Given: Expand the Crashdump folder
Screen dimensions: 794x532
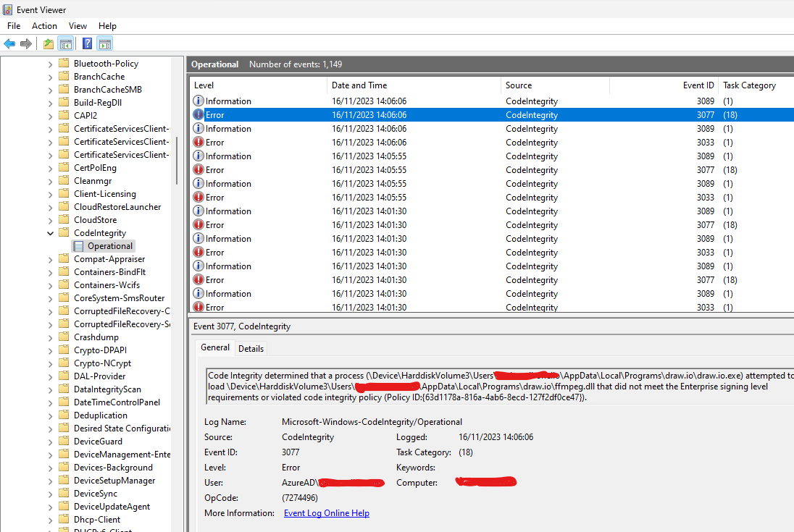Looking at the screenshot, I should (x=49, y=337).
